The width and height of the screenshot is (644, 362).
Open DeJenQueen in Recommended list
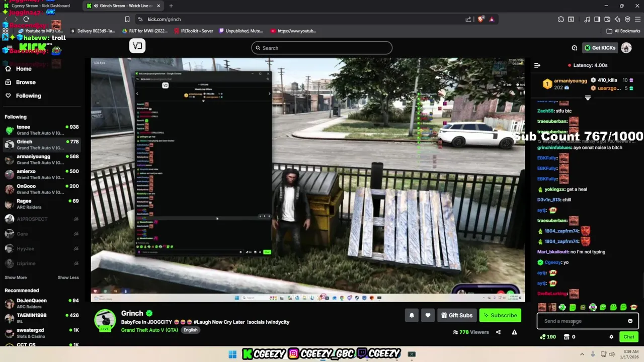[x=41, y=303]
